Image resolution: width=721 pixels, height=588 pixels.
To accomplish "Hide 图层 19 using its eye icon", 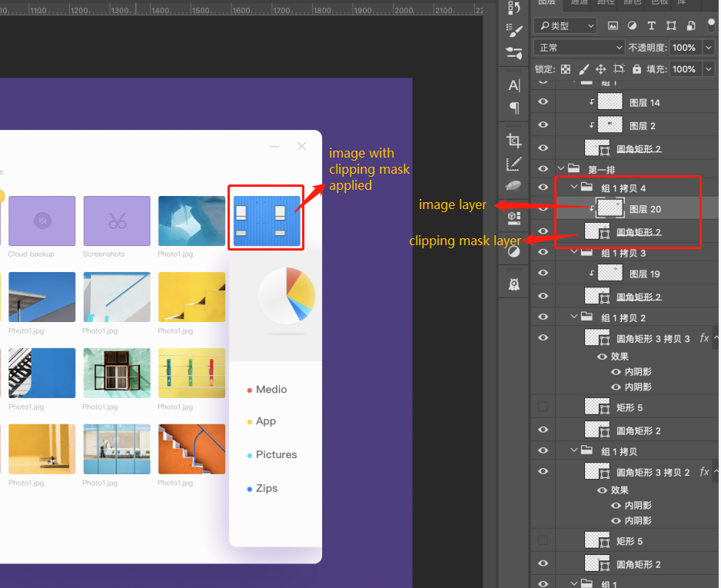I will [x=543, y=273].
